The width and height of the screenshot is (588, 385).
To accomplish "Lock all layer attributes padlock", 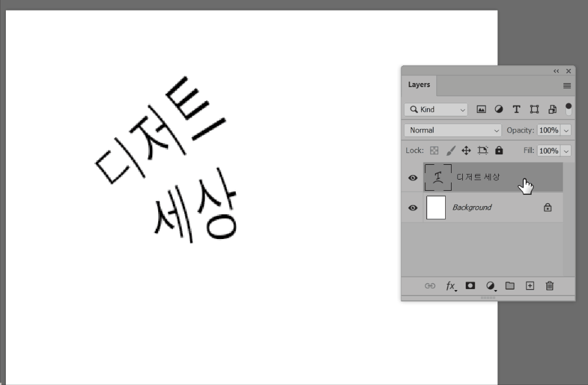I will [499, 150].
